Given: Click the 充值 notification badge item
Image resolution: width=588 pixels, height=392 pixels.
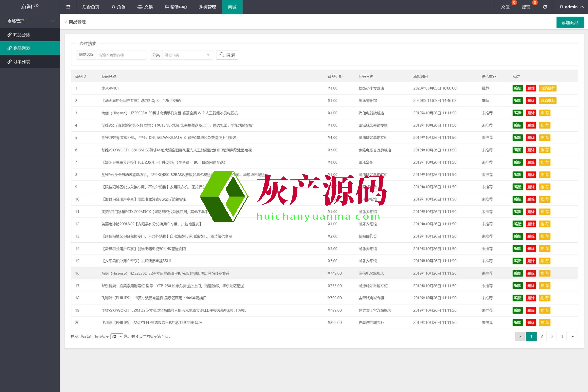Looking at the screenshot, I should 505,7.
